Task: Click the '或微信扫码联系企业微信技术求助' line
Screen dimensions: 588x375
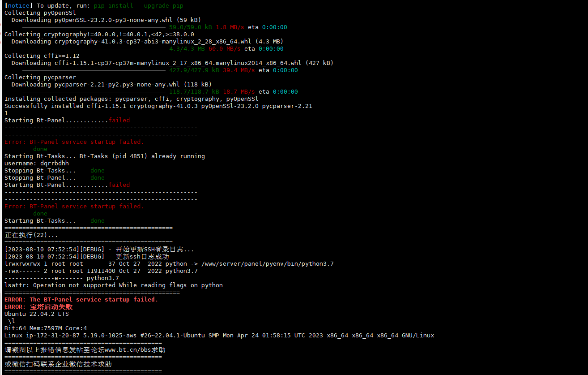Action: point(58,364)
